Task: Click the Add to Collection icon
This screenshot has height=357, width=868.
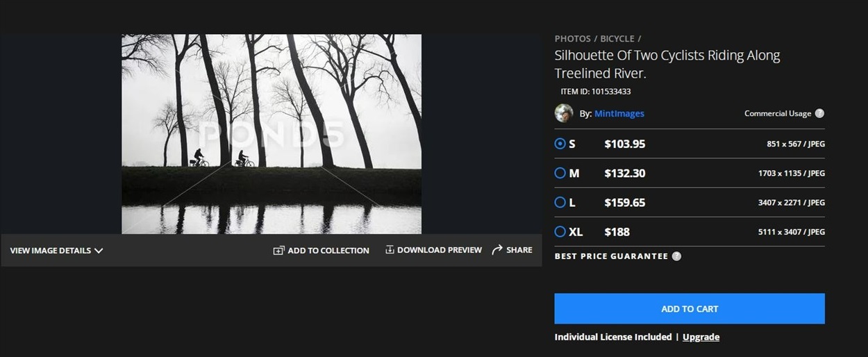Action: [x=278, y=250]
